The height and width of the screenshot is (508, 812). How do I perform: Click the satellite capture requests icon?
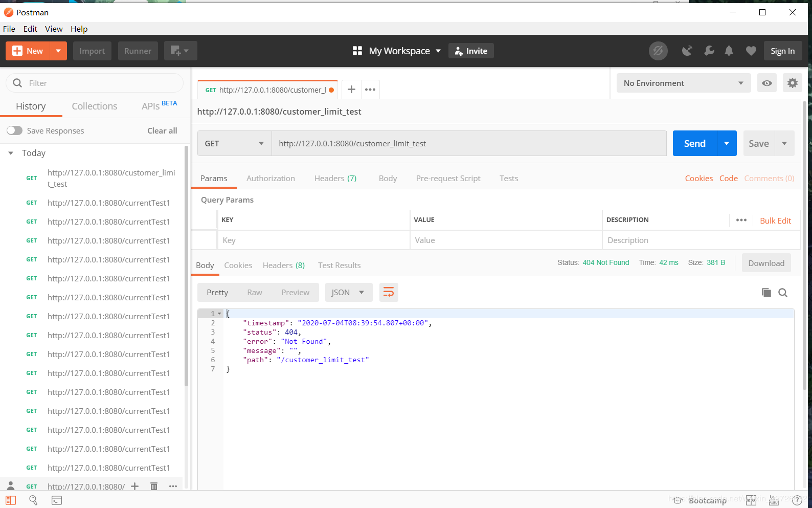(687, 51)
